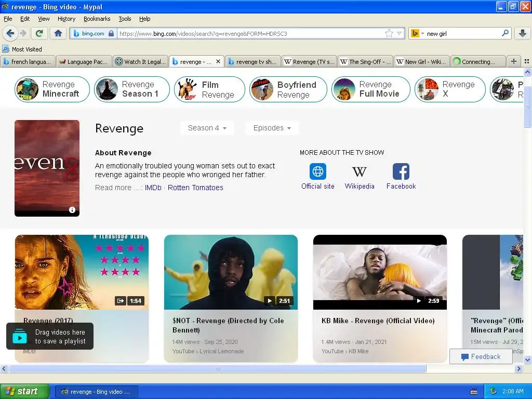This screenshot has height=399, width=532.
Task: Click the horizontal scrollbar thumb
Action: click(218, 368)
